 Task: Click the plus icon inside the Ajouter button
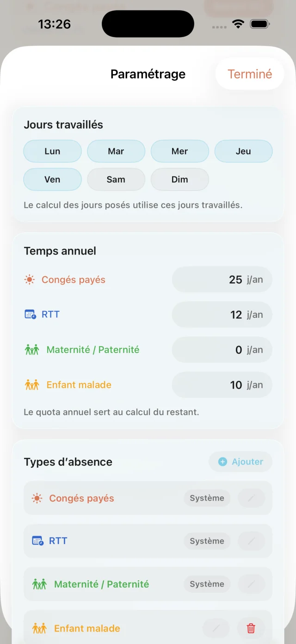pos(222,461)
